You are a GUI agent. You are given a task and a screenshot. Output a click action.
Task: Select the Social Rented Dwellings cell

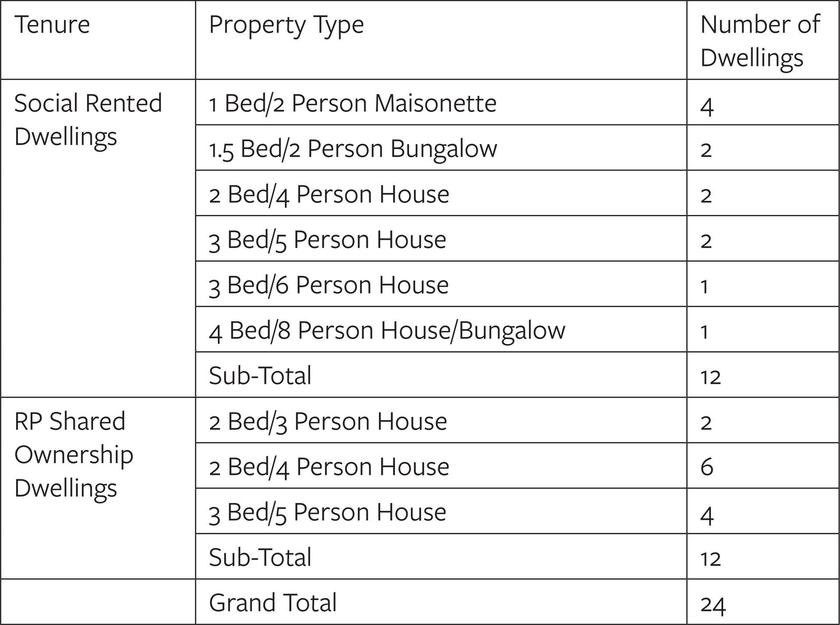point(98,238)
